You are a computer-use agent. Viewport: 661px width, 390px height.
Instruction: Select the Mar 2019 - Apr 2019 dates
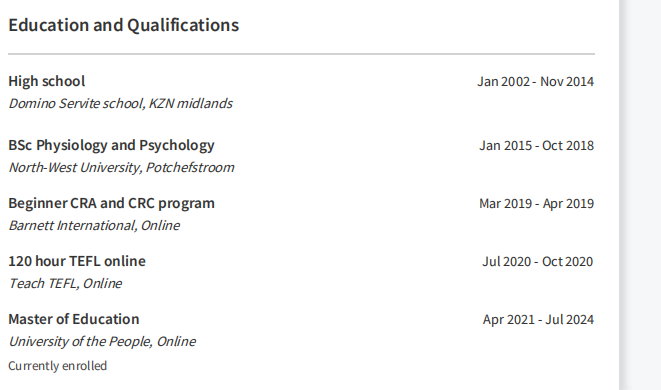tap(536, 204)
